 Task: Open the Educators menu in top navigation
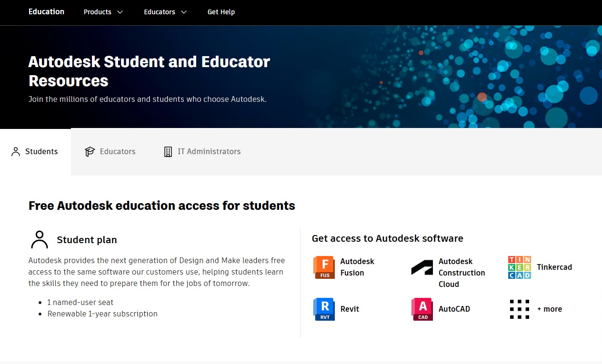pos(165,12)
